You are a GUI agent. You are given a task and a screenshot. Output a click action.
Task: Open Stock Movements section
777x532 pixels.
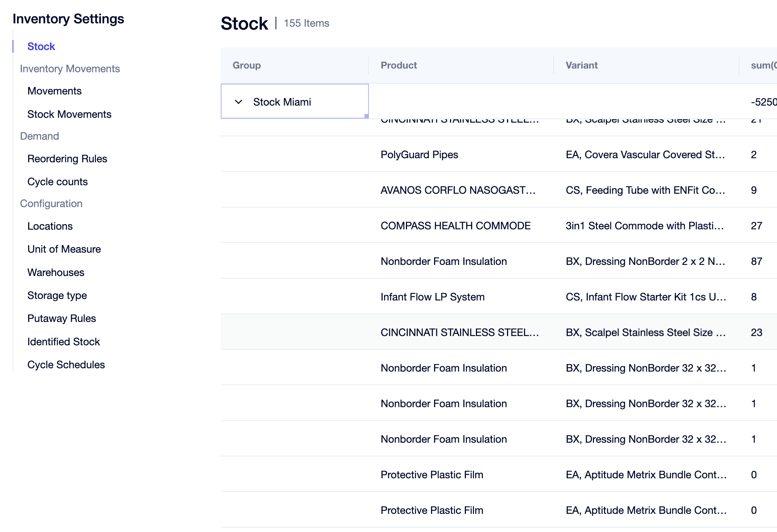pyautogui.click(x=69, y=114)
